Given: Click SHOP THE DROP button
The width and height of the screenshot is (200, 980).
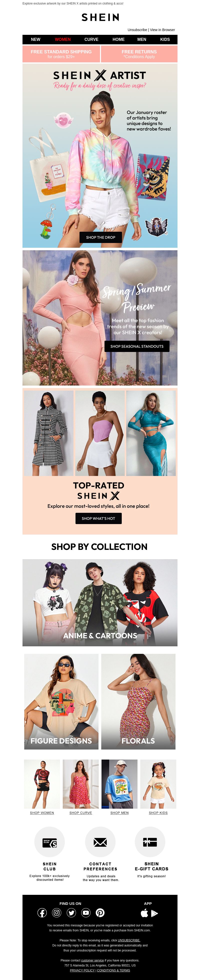Looking at the screenshot, I should (x=100, y=237).
